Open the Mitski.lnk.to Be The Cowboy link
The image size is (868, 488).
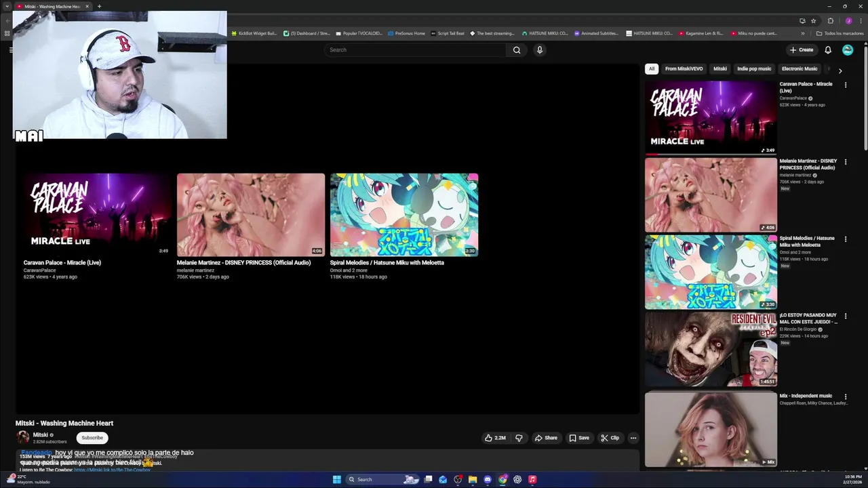pyautogui.click(x=112, y=470)
